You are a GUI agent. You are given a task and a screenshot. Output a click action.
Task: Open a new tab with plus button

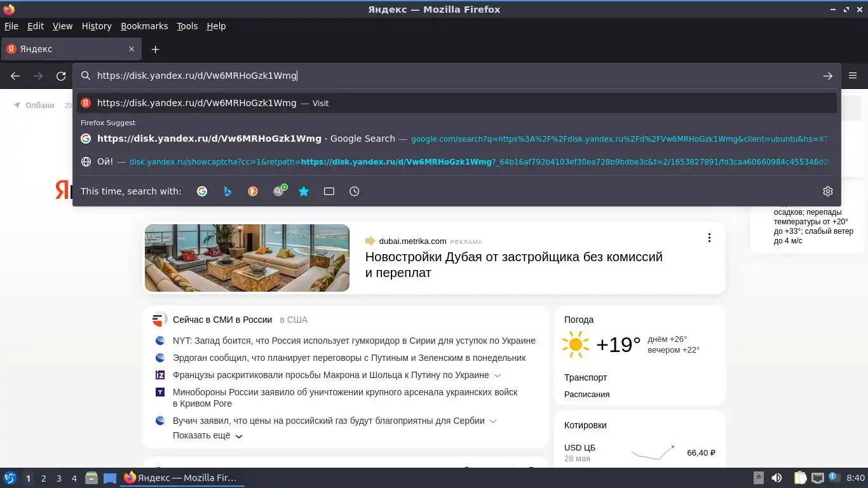(x=155, y=49)
